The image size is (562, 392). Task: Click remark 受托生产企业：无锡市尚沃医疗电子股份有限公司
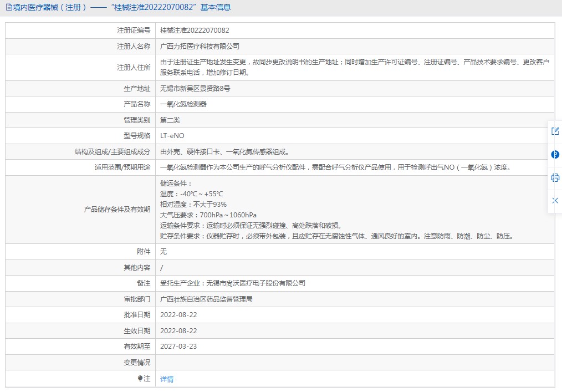coord(233,283)
